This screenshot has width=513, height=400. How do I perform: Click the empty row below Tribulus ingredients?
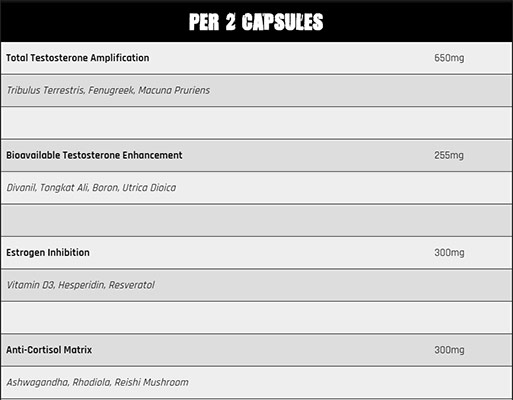(x=256, y=123)
